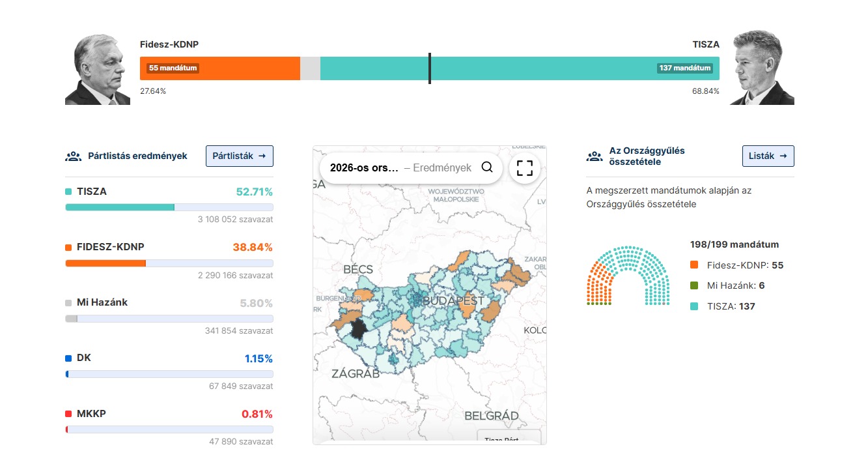Click the orange Fidesz-KDNP legend swatch

pos(694,265)
